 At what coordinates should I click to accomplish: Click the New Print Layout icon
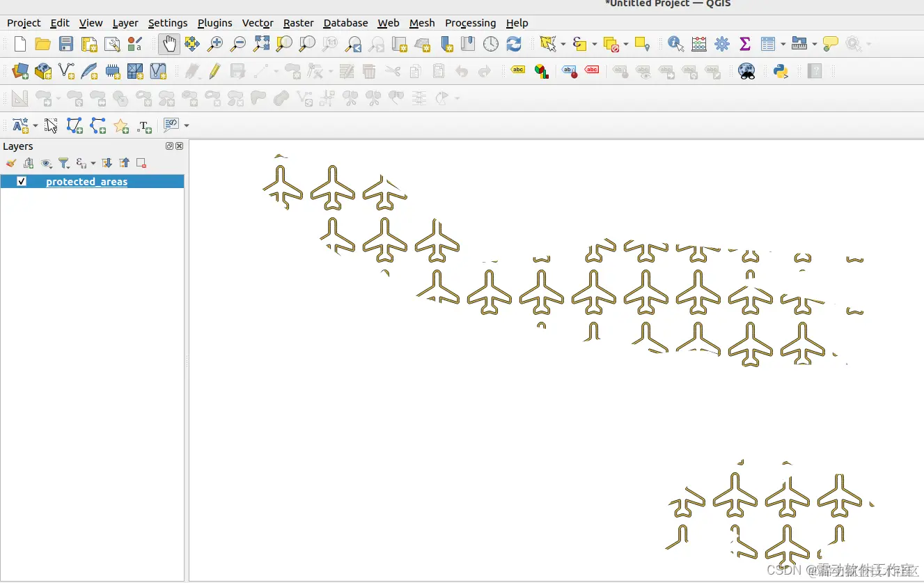coord(89,45)
